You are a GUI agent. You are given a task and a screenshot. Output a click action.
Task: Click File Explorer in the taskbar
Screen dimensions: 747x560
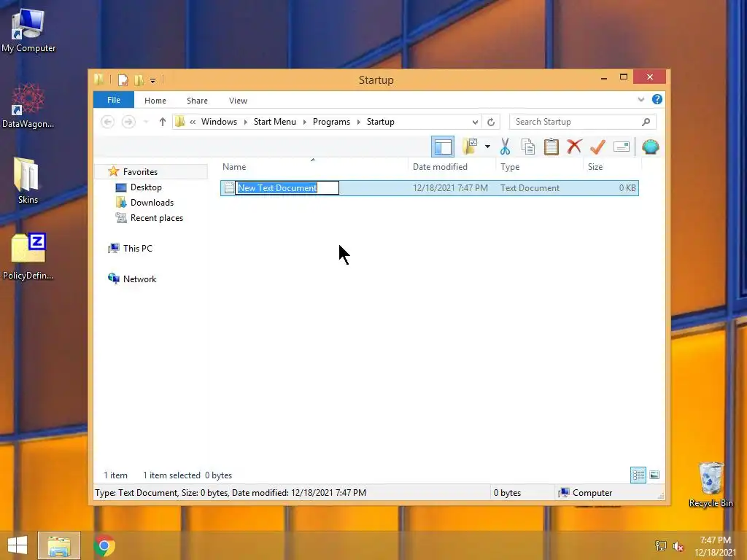59,545
